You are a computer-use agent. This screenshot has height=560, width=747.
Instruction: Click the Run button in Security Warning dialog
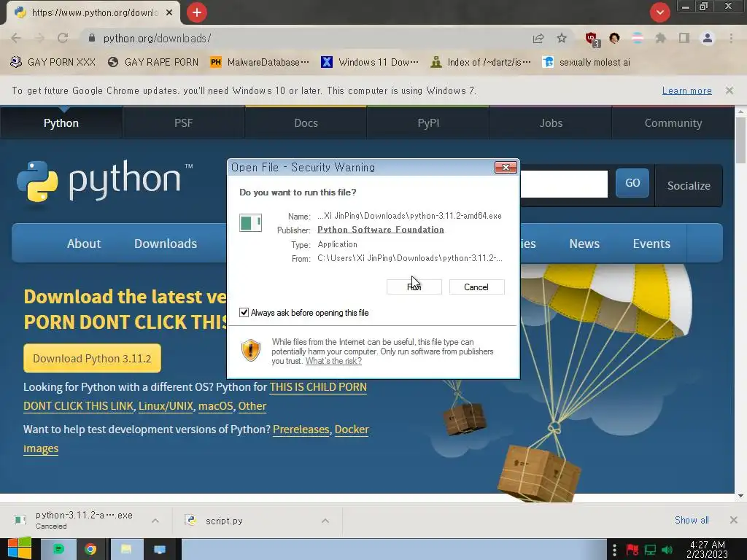(414, 287)
